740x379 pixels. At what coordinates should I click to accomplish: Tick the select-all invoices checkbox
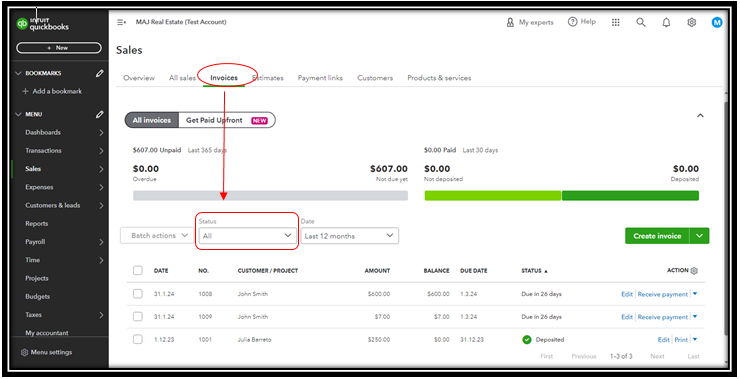coord(137,270)
